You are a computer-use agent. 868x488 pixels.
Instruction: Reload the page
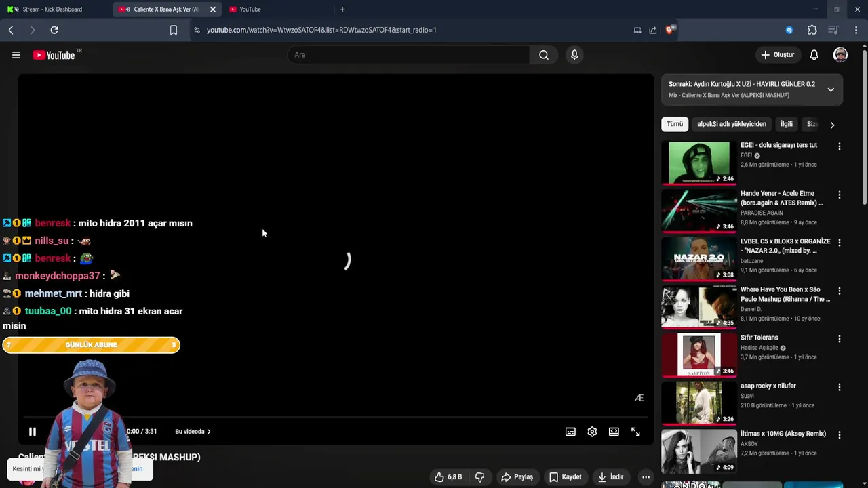(x=54, y=30)
